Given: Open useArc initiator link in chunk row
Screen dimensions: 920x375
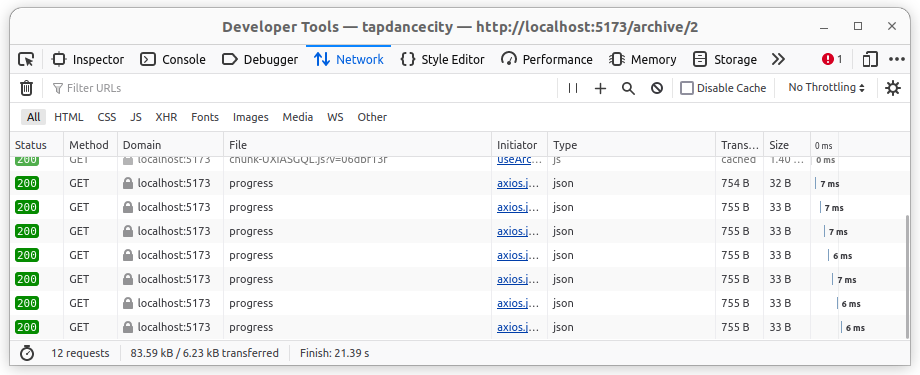Looking at the screenshot, I should (515, 160).
